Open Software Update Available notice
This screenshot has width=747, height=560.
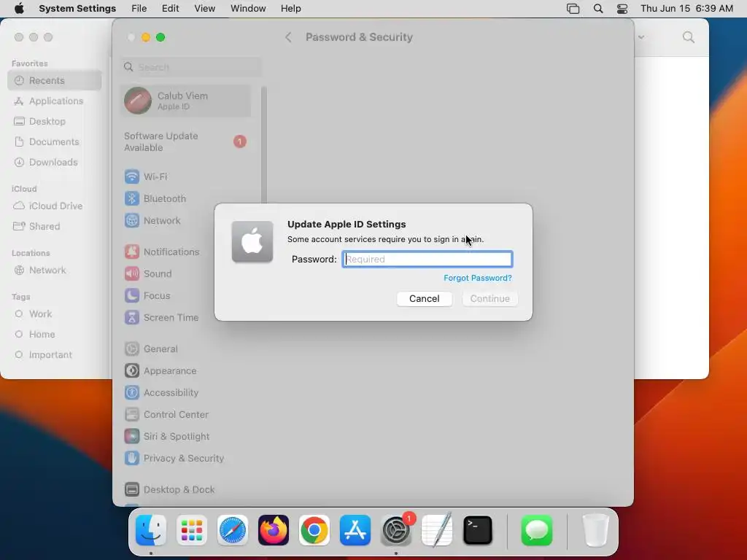click(x=185, y=142)
